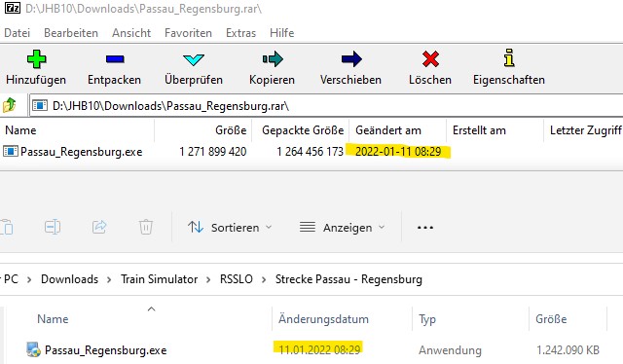The height and width of the screenshot is (364, 623).
Task: Click Strecke Passau - Regensburg breadcrumb
Action: [348, 279]
